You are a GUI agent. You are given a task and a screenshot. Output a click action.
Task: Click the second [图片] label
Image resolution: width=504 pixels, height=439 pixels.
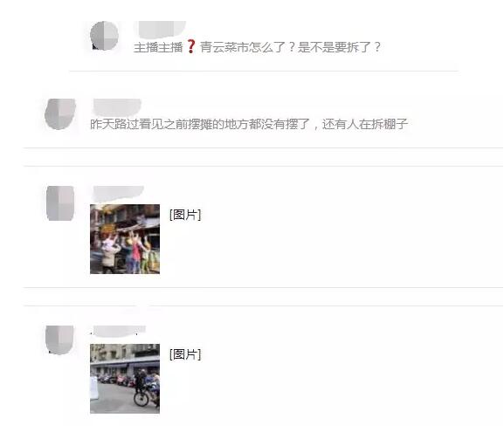(185, 354)
